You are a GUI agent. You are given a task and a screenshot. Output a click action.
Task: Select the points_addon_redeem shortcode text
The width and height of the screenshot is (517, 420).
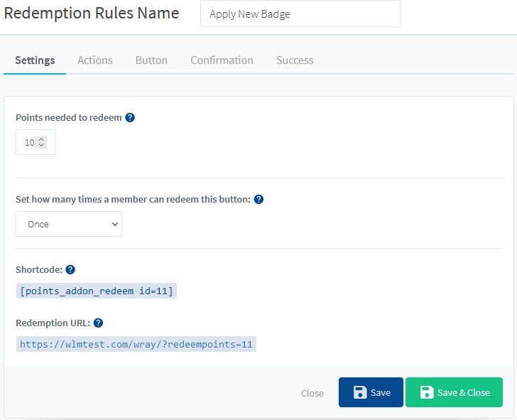coord(97,291)
